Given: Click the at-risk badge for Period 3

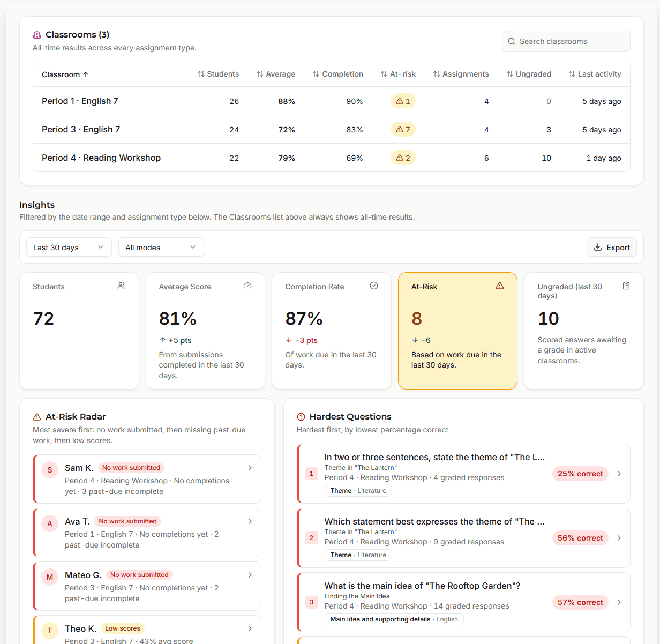Looking at the screenshot, I should click(x=403, y=130).
